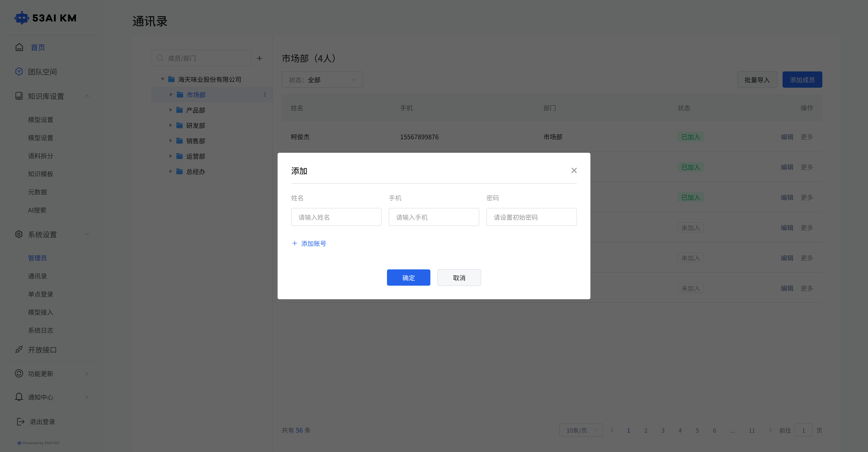This screenshot has width=868, height=452.
Task: Click the 53AI KM robot logo
Action: (22, 18)
